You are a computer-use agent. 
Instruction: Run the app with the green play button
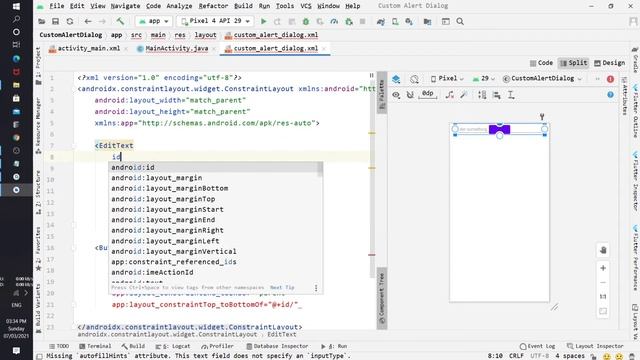264,21
